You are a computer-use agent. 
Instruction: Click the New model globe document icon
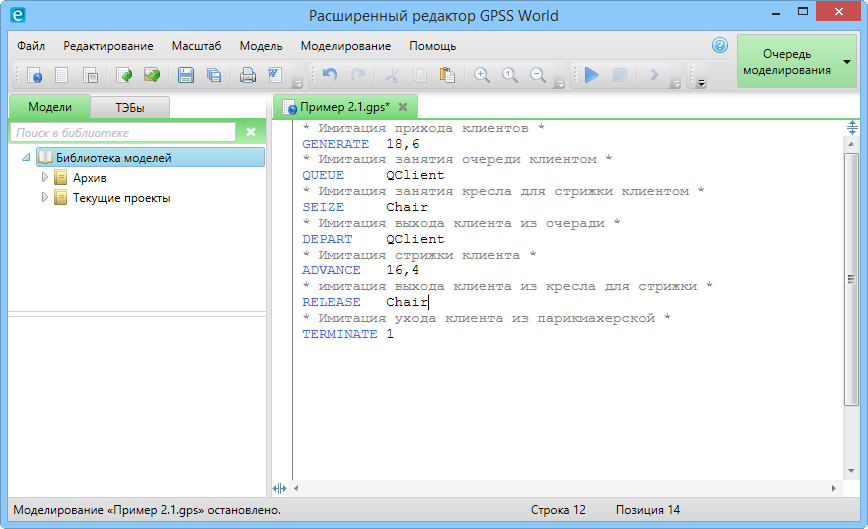pos(34,75)
